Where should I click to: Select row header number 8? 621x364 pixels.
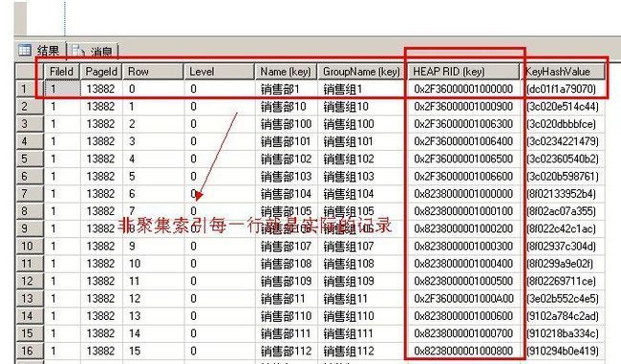(x=30, y=211)
